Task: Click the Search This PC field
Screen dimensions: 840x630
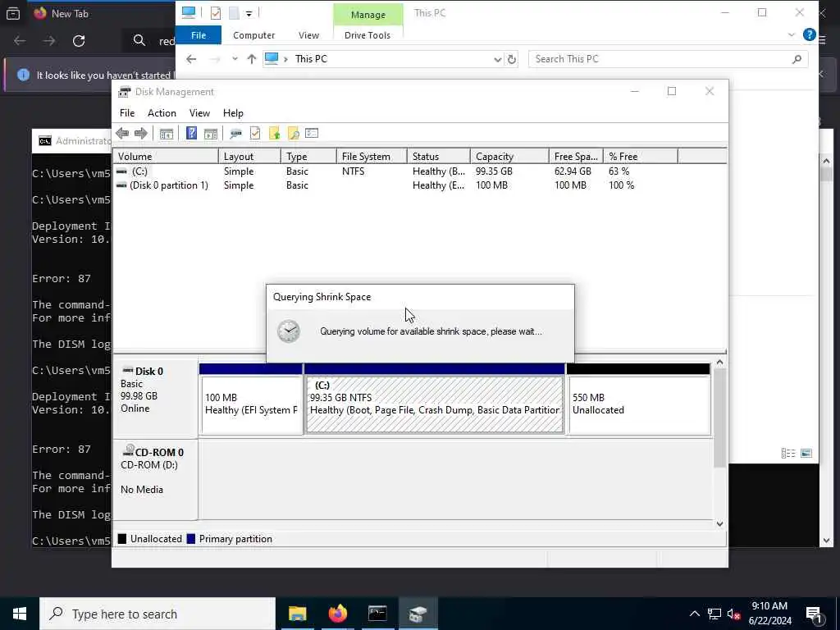Action: tap(668, 59)
